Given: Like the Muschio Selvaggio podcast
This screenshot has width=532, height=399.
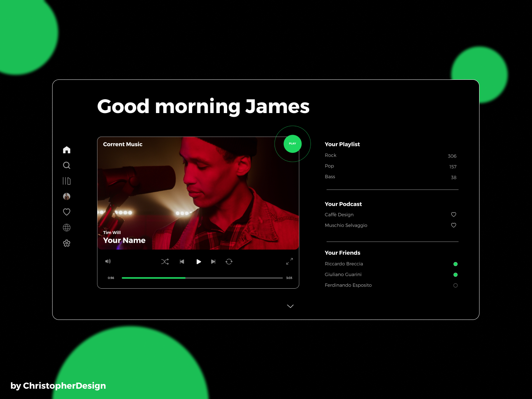Looking at the screenshot, I should [x=454, y=225].
